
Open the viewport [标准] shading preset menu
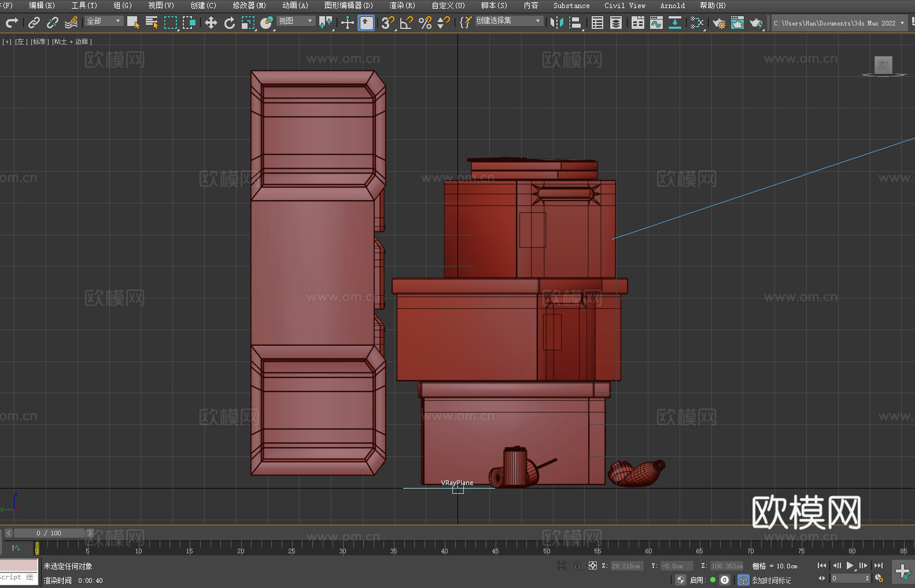coord(39,42)
